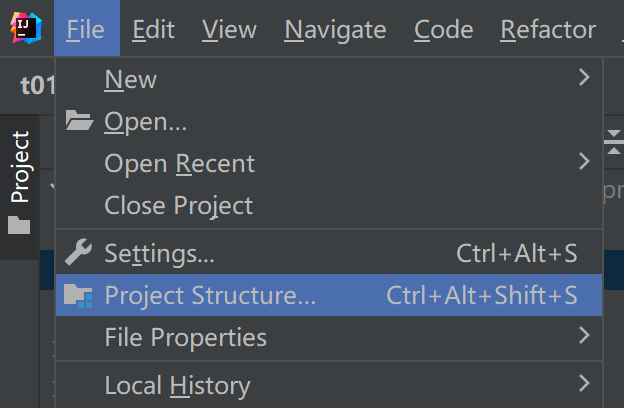Click the Project tool window folder icon
624x408 pixels.
coord(19,226)
